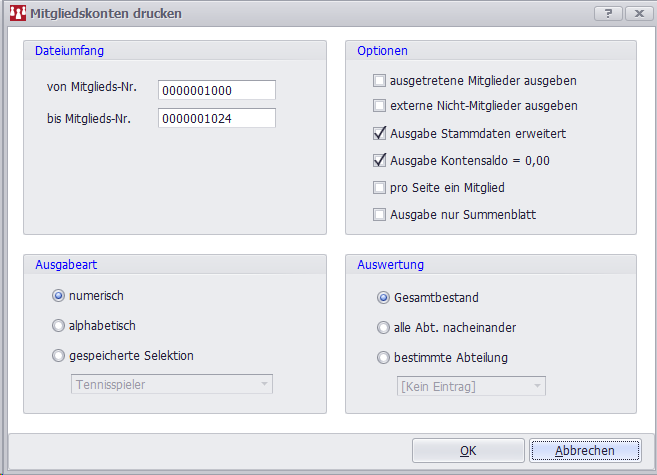Check externe Nicht-Mitglieder ausgeben option
Image resolution: width=657 pixels, height=475 pixels.
379,105
